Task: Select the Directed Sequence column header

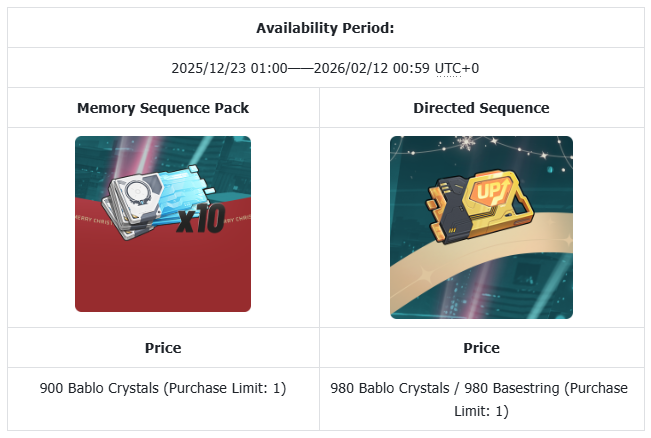Action: pyautogui.click(x=481, y=108)
